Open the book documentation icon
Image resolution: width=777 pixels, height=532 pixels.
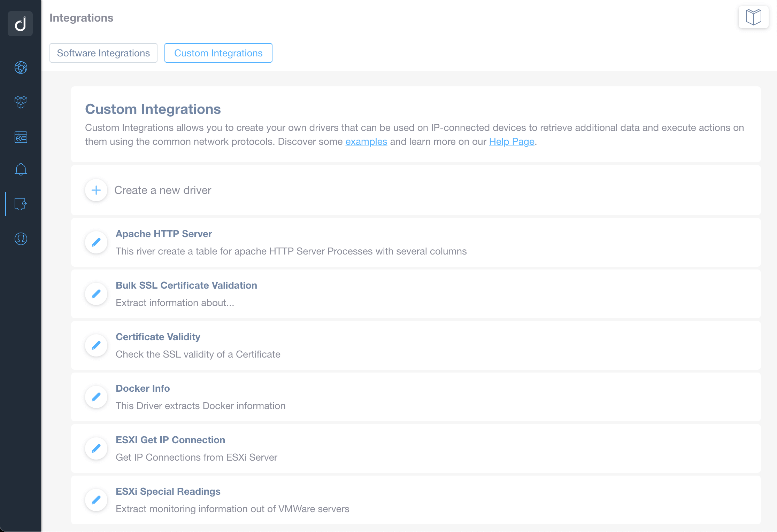[753, 17]
